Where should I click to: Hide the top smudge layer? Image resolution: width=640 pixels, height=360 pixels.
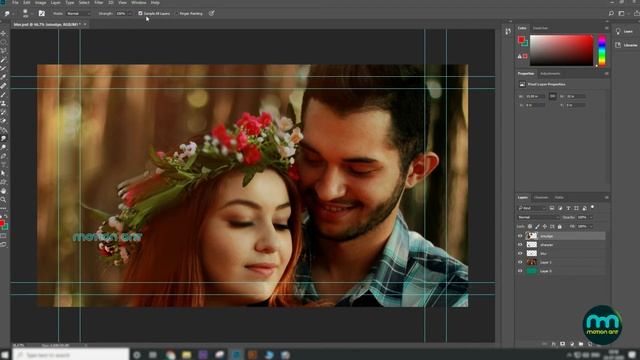tap(520, 236)
